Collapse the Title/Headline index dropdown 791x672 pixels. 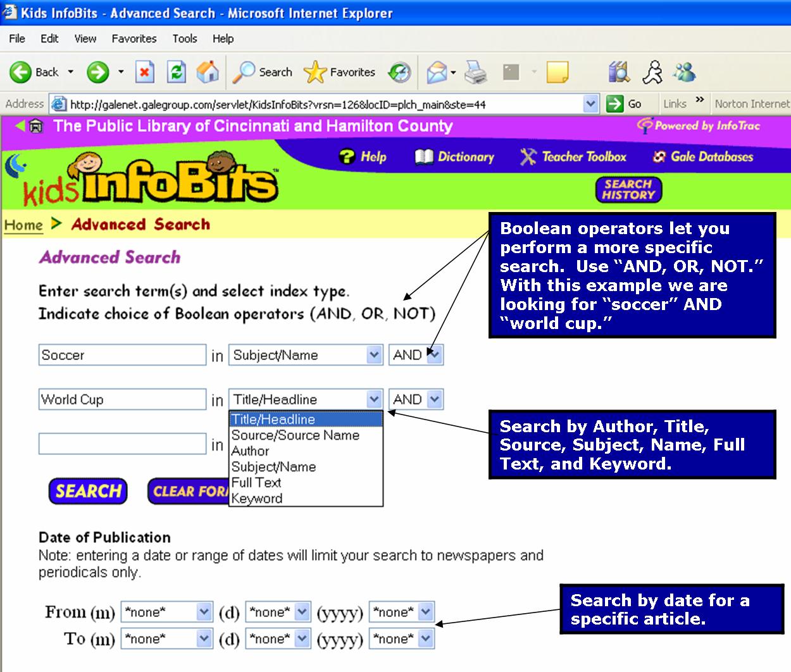pyautogui.click(x=375, y=399)
